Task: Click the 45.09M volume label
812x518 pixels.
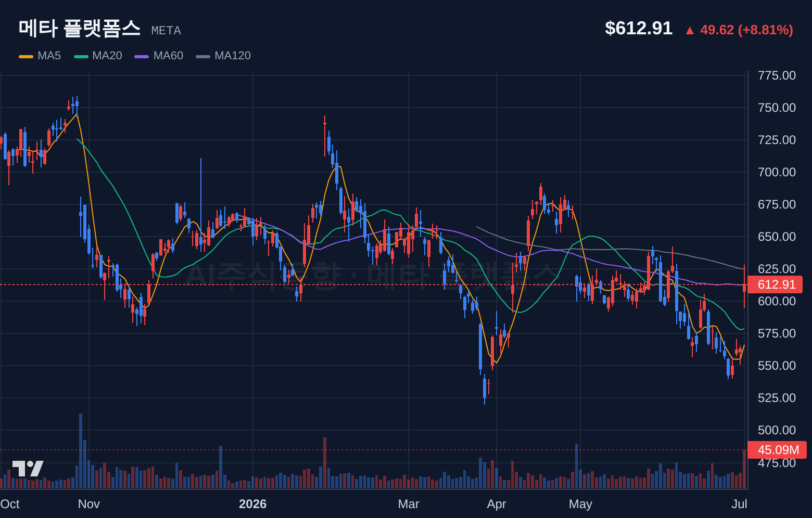Action: coord(777,450)
